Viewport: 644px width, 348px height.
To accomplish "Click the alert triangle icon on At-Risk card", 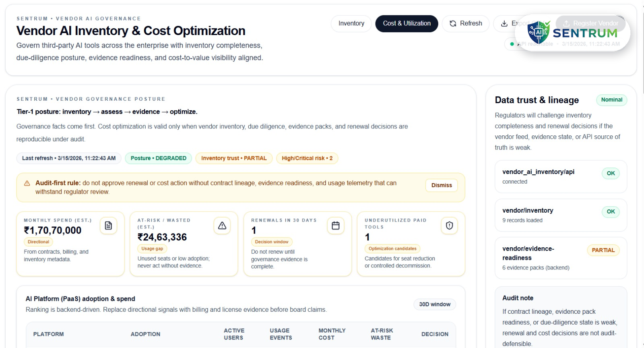I will point(222,226).
